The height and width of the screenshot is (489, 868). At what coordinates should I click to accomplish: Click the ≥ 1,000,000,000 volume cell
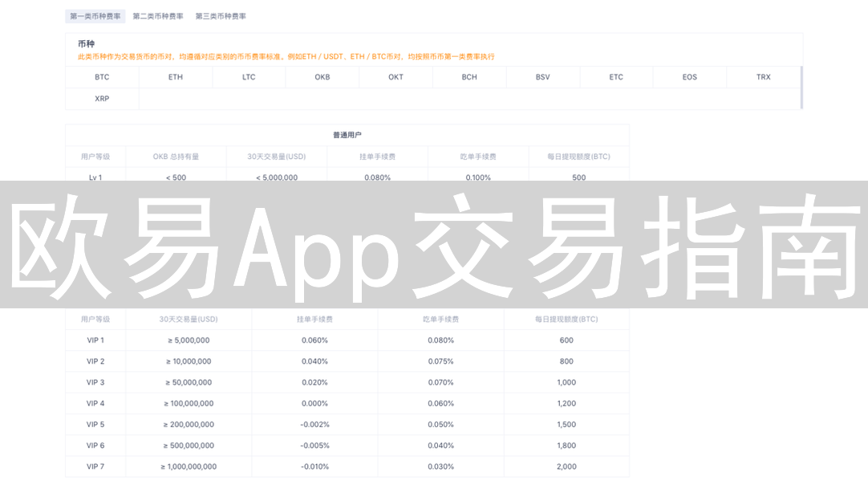(189, 467)
